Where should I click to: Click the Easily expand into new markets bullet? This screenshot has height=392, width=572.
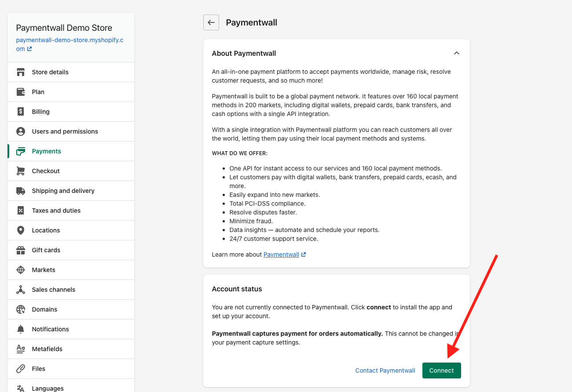point(275,195)
